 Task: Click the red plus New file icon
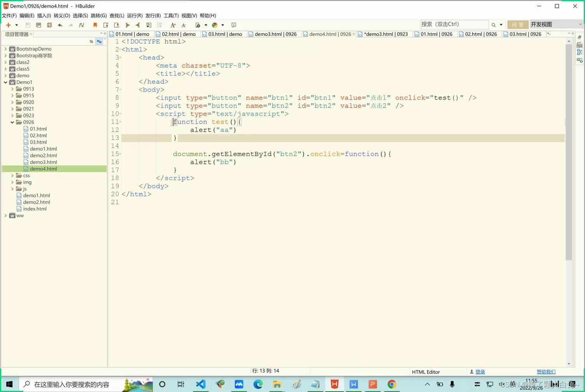[8, 25]
